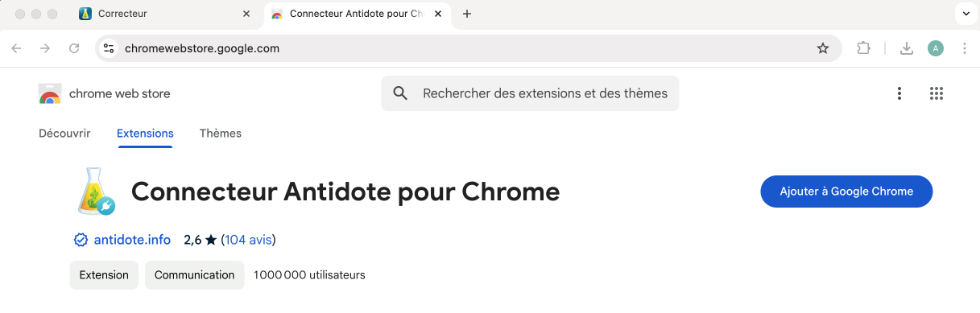Open the web store more options menu

point(899,93)
